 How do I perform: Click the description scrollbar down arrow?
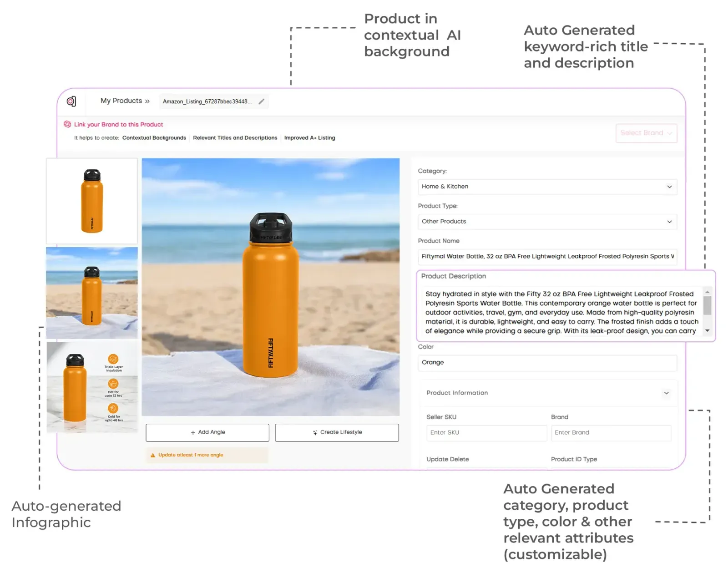(x=707, y=330)
